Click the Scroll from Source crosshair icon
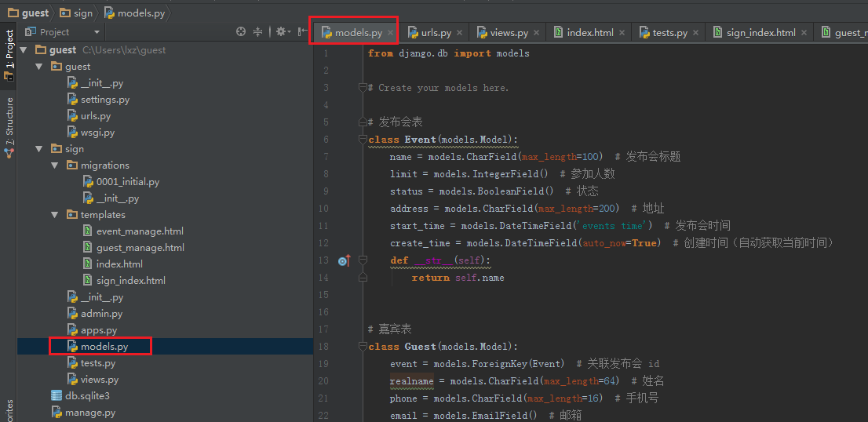 [x=241, y=32]
